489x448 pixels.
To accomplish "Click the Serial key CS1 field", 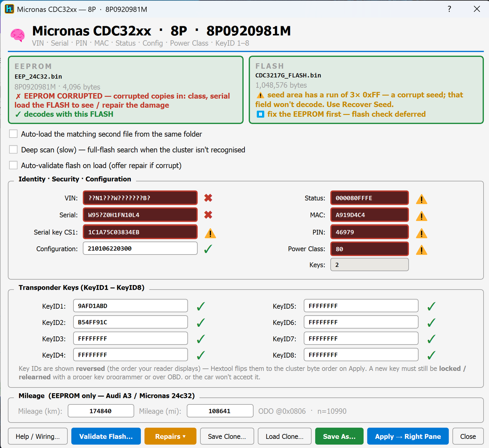I will 140,232.
